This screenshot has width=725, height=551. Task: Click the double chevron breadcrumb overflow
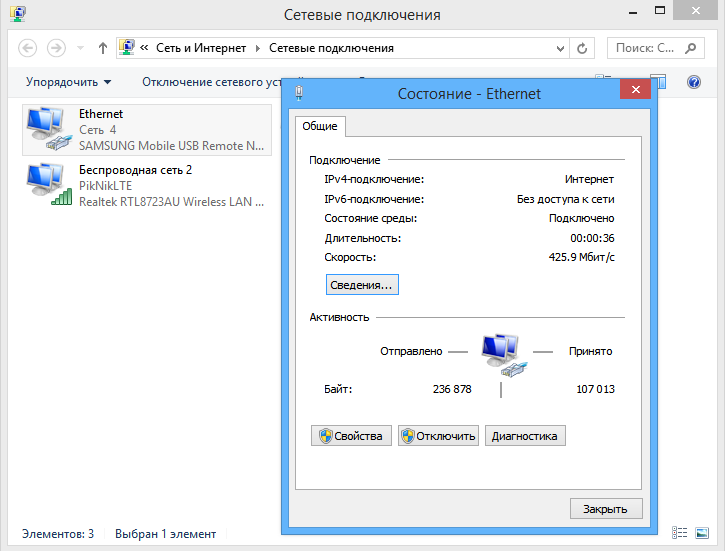coord(144,48)
